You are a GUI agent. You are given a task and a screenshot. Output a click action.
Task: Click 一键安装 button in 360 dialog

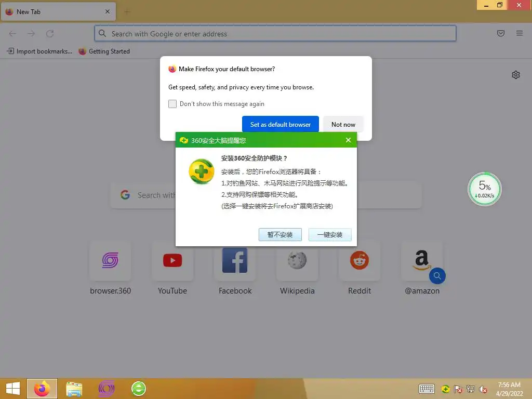[330, 234]
